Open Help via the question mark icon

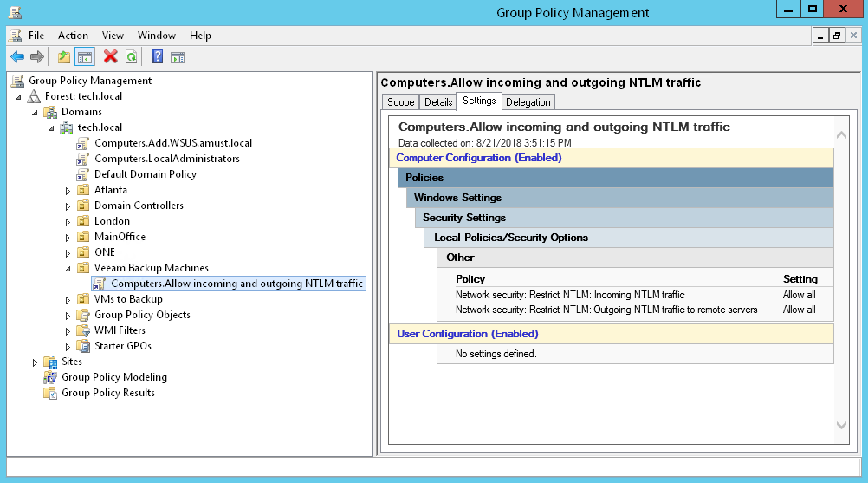157,57
